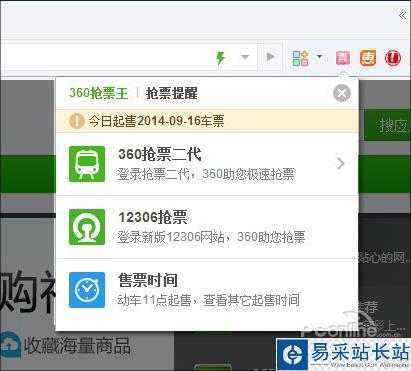
Task: Click description 动车11点起售，查看其它起售时间
Action: [208, 300]
